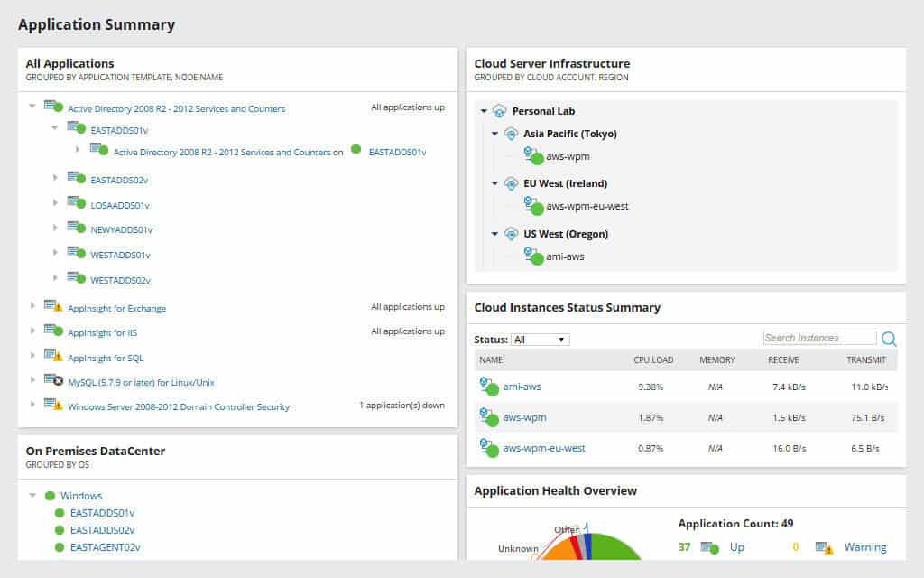Open EASTAGENT02v in On Premises DataCenter
Viewport: 924px width, 578px height.
[105, 548]
